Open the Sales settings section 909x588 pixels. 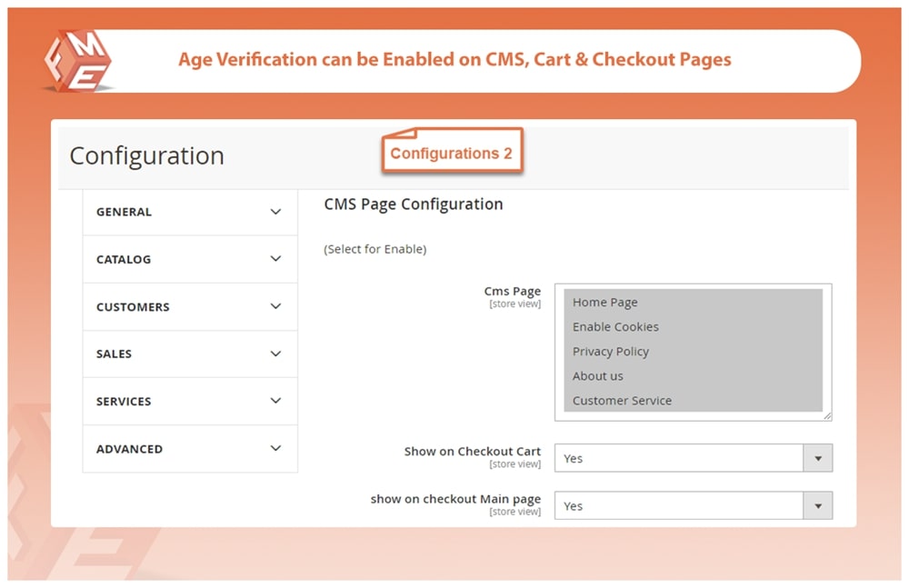[x=189, y=354]
